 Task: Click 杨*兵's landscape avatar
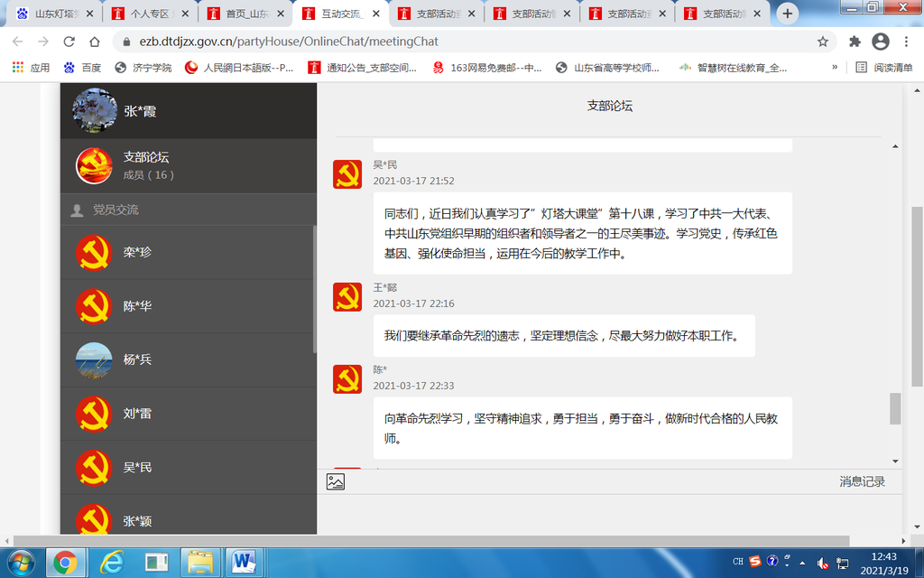coord(94,359)
